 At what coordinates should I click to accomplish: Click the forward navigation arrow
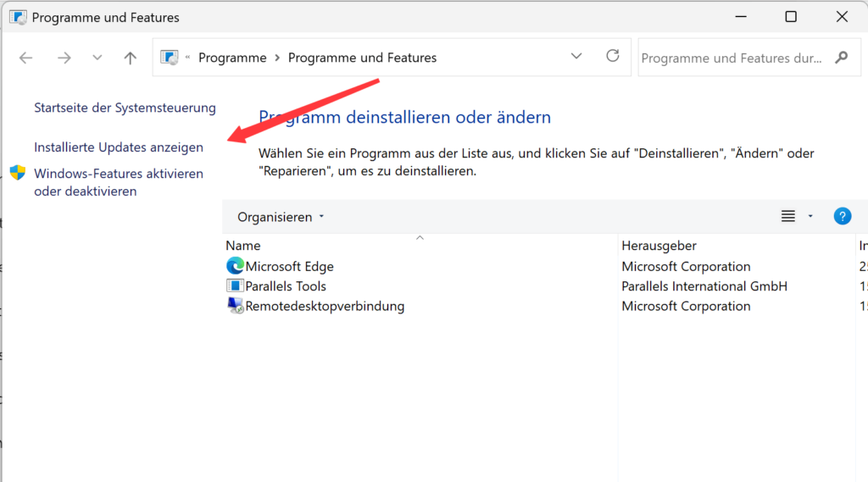pyautogui.click(x=64, y=58)
